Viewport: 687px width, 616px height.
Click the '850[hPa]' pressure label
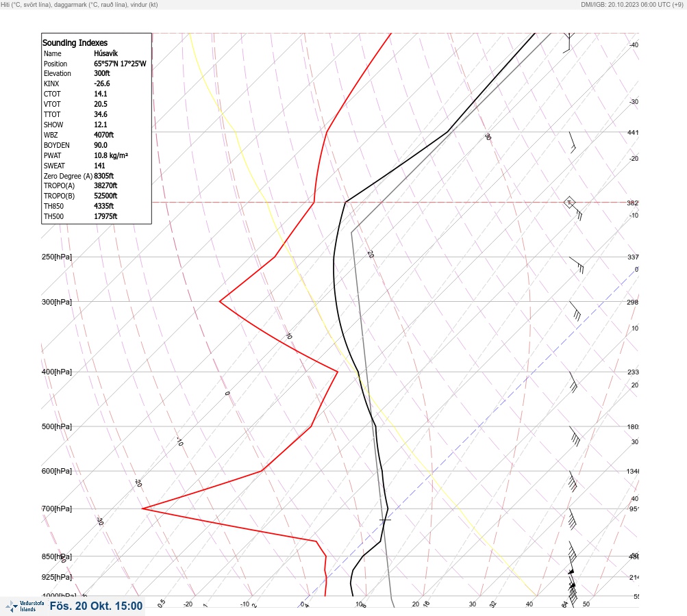[x=57, y=556]
